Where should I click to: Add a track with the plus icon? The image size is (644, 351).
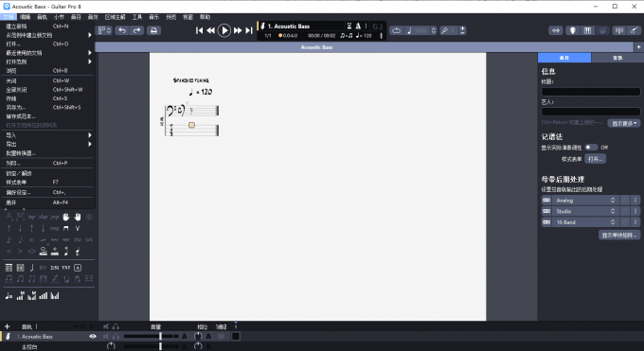[x=7, y=326]
